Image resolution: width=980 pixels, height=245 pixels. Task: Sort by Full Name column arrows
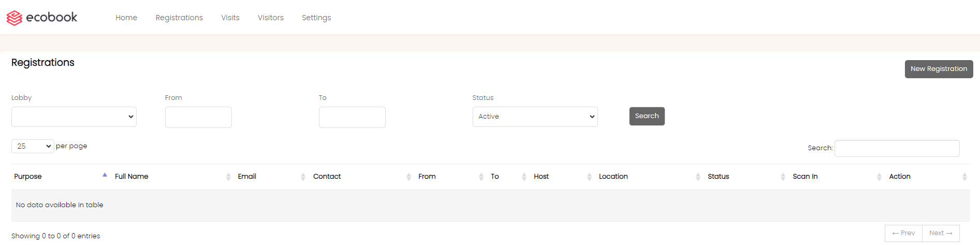[228, 177]
